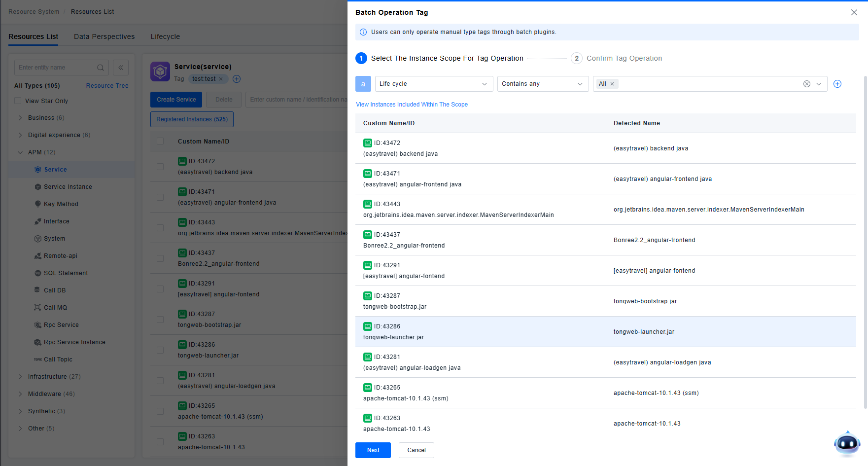Click the info icon in notice banner
Image resolution: width=868 pixels, height=466 pixels.
(363, 32)
